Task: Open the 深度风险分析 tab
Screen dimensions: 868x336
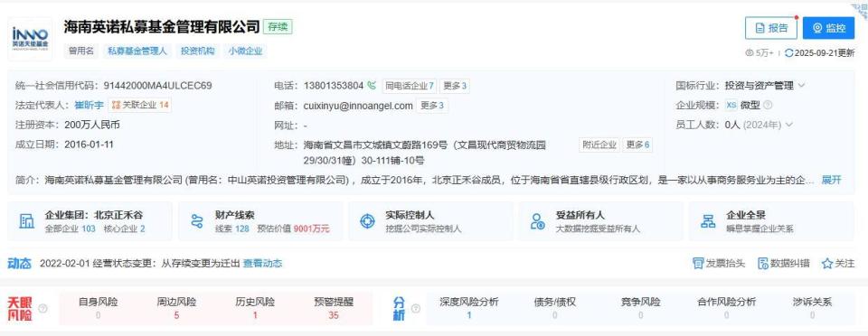Action: (x=469, y=308)
